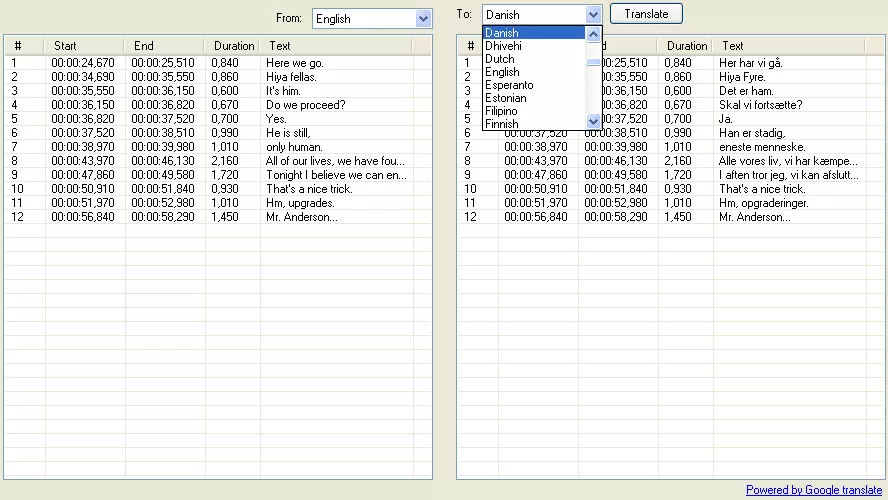Choose Esperanto in the language list
The height and width of the screenshot is (500, 888).
509,85
